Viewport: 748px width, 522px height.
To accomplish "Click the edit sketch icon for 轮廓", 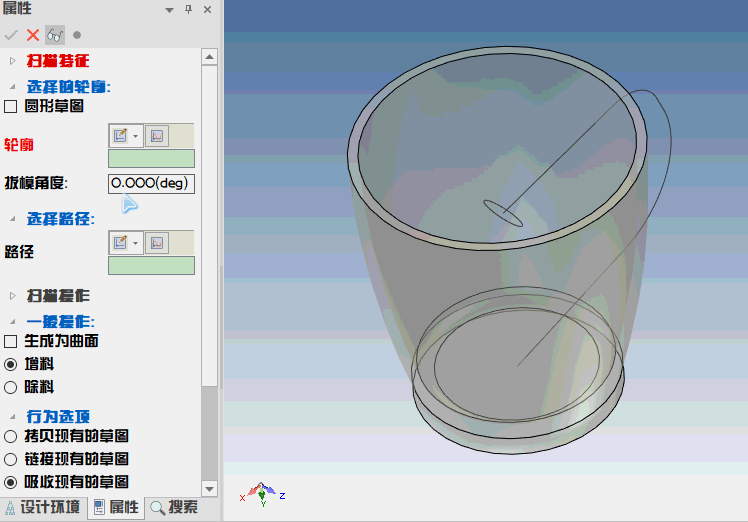I will click(120, 136).
